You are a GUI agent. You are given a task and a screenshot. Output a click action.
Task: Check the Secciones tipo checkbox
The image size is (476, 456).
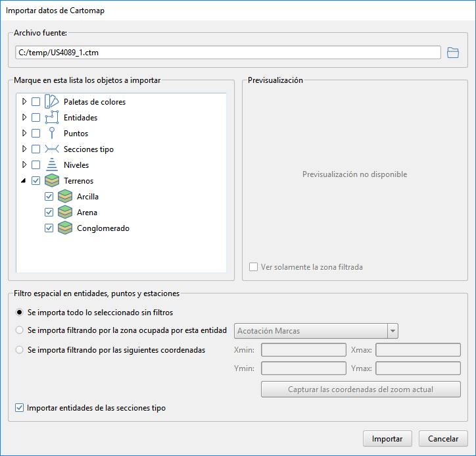click(x=36, y=149)
